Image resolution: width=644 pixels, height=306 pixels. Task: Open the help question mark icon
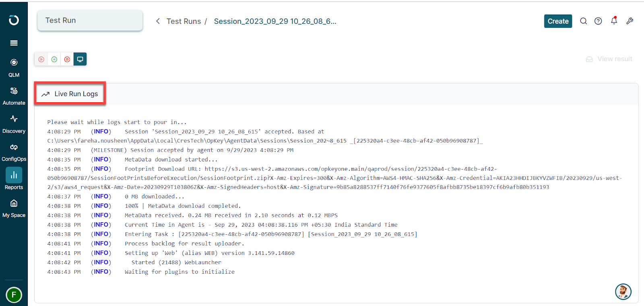[x=598, y=21]
